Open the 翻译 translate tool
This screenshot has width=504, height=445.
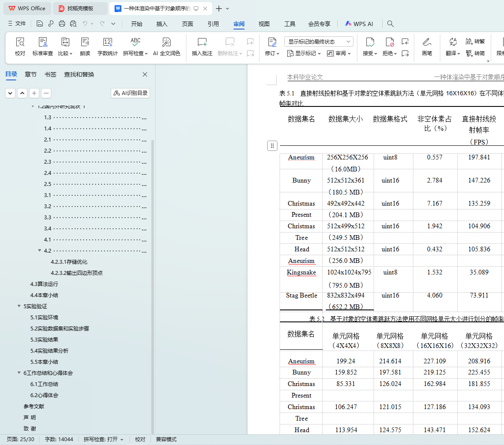(453, 47)
